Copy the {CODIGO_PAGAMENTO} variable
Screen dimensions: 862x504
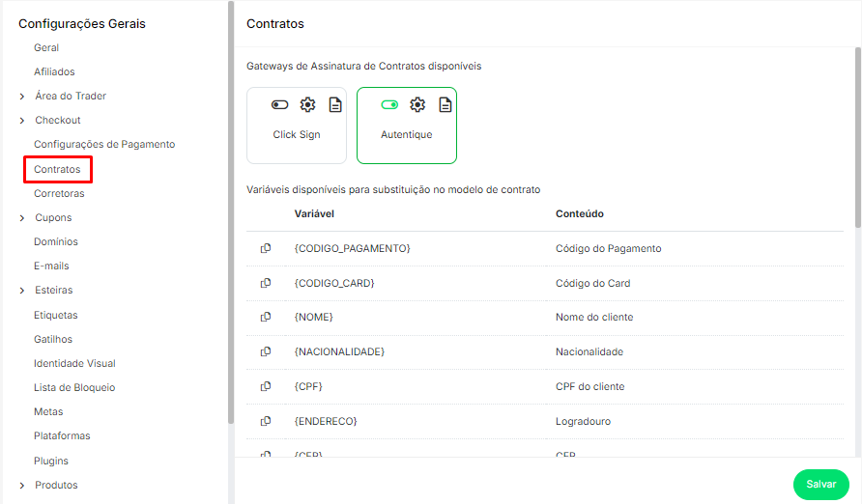pos(266,249)
